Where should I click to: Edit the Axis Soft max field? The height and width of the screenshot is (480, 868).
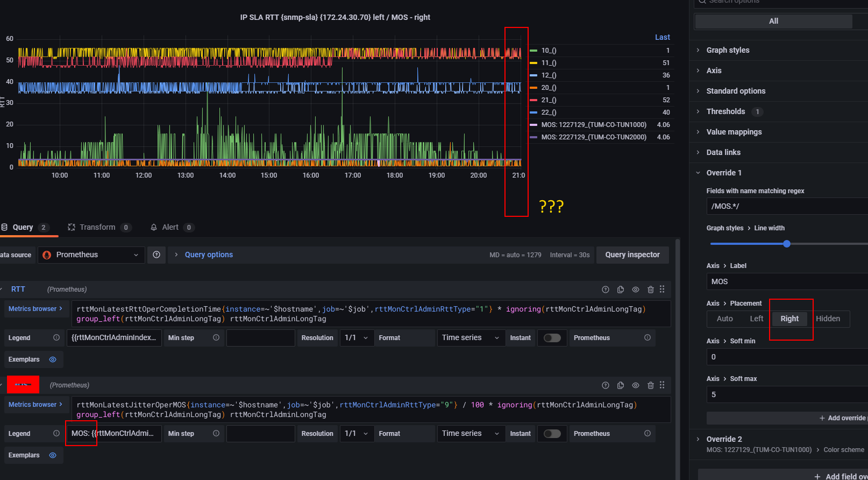point(787,394)
